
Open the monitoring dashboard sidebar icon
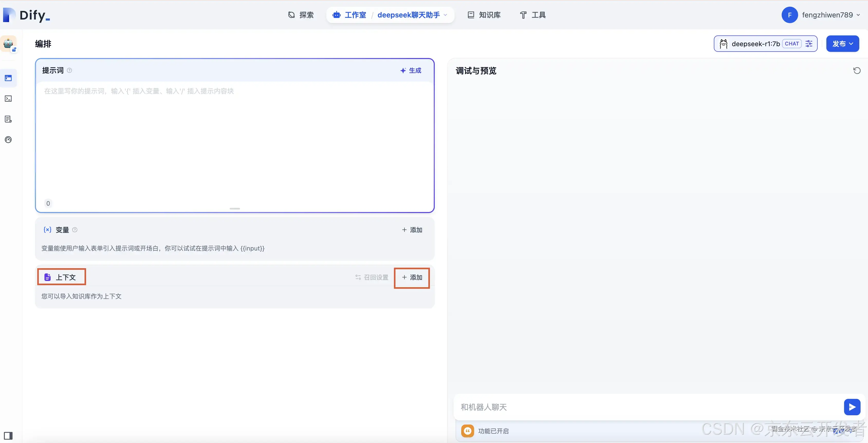8,140
